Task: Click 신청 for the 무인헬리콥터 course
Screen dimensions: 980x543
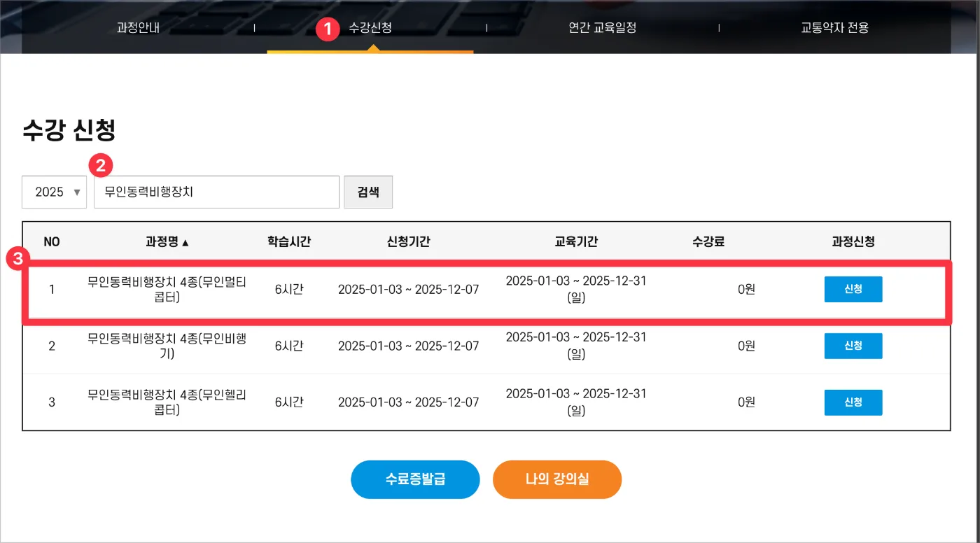Action: 853,402
